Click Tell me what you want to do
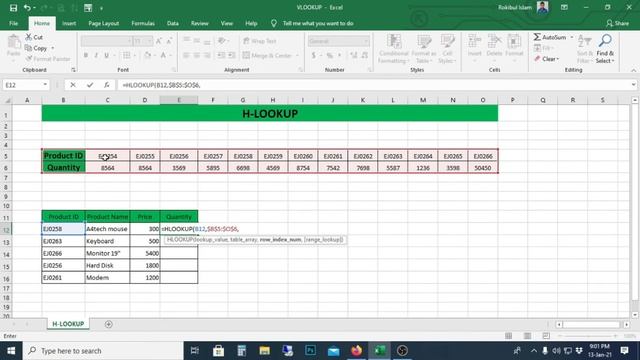Image resolution: width=640 pixels, height=360 pixels. 318,24
